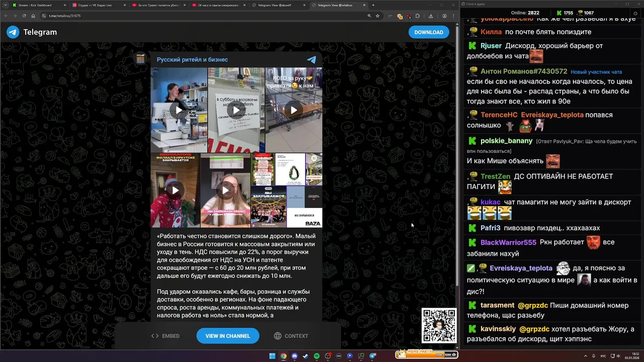
Task: Open the browser extensions puzzle icon
Action: 418,16
